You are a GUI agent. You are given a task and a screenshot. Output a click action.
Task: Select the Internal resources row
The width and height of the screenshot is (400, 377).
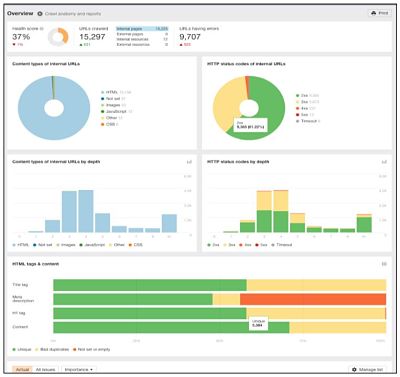(x=142, y=39)
